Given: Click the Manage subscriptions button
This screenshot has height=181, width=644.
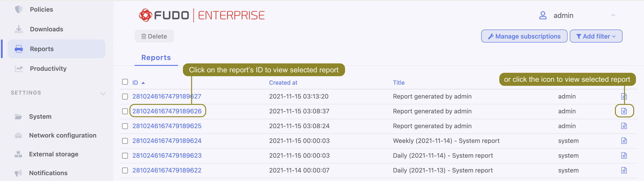Looking at the screenshot, I should coord(524,36).
